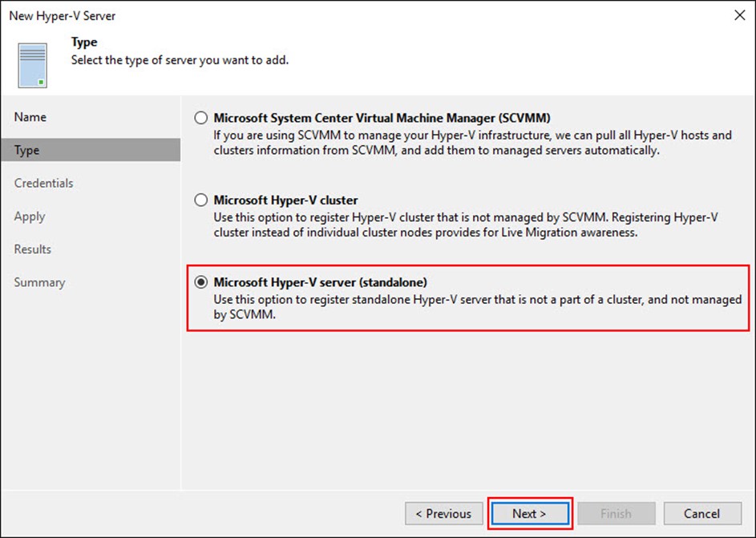Image resolution: width=756 pixels, height=538 pixels.
Task: Select the Hyper-V server (standalone) radio button
Action: (x=201, y=282)
